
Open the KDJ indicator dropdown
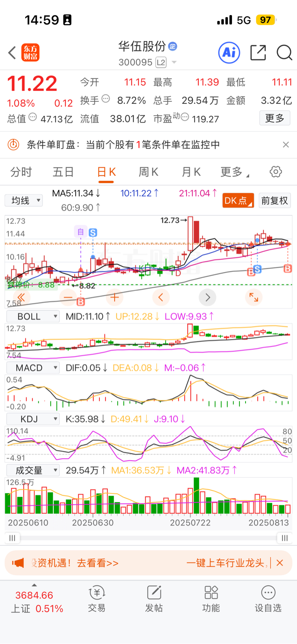(33, 419)
